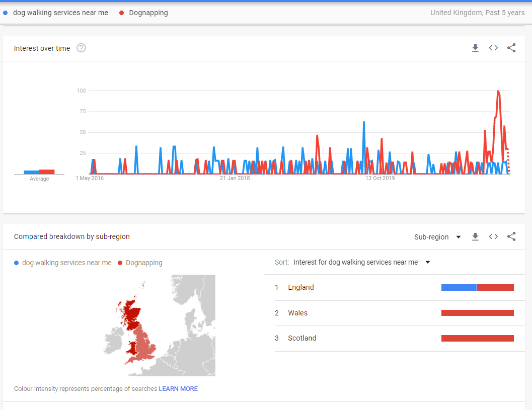532x410 pixels.
Task: Click the Dognapping peak at 100 on chart
Action: [498, 92]
